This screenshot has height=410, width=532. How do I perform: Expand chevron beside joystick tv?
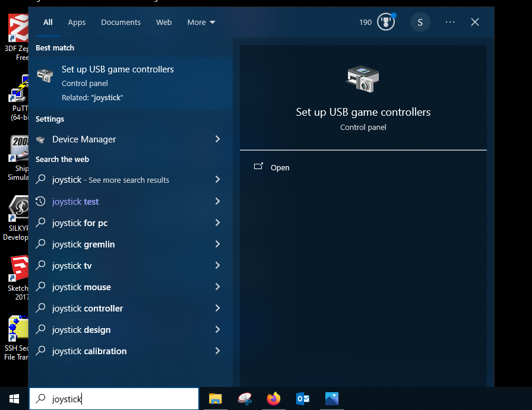click(217, 266)
